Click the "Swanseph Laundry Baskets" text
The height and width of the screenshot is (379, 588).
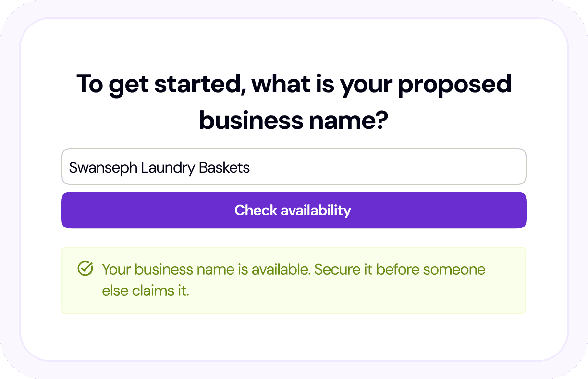[159, 167]
